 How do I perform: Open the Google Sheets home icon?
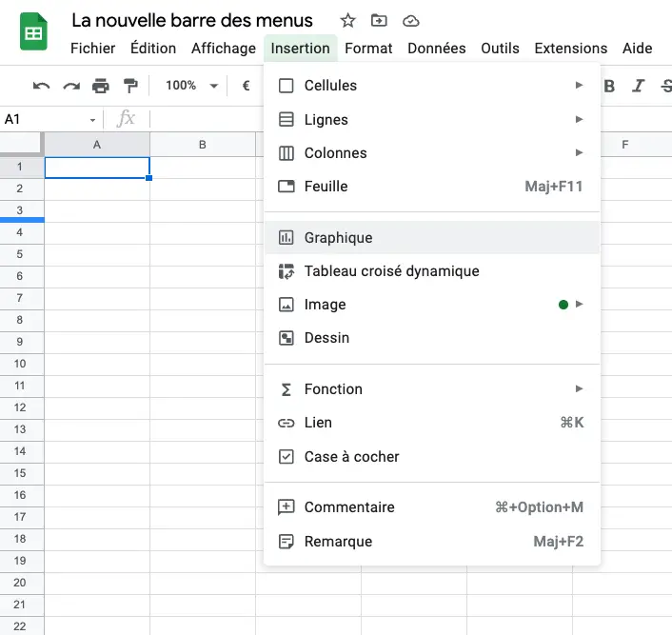tap(33, 31)
